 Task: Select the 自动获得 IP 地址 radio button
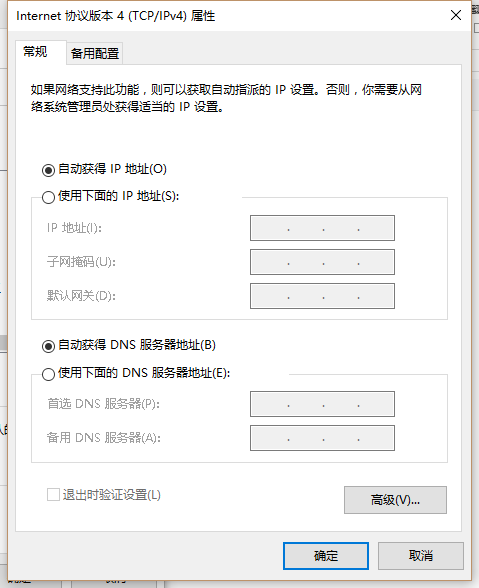pyautogui.click(x=48, y=170)
